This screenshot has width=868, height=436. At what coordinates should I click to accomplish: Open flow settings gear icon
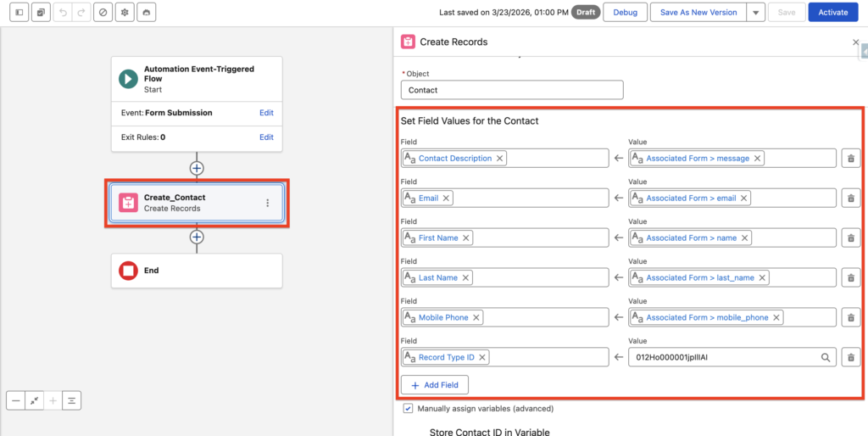[125, 13]
